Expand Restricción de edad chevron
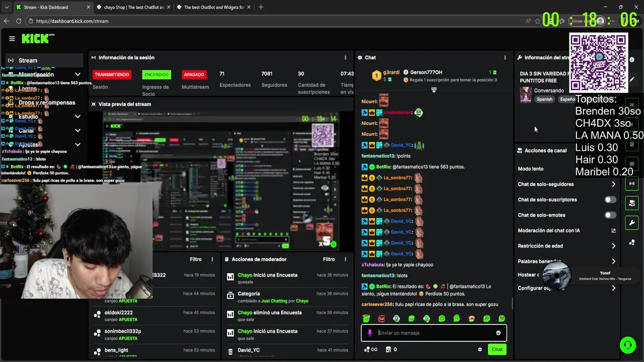 (613, 246)
